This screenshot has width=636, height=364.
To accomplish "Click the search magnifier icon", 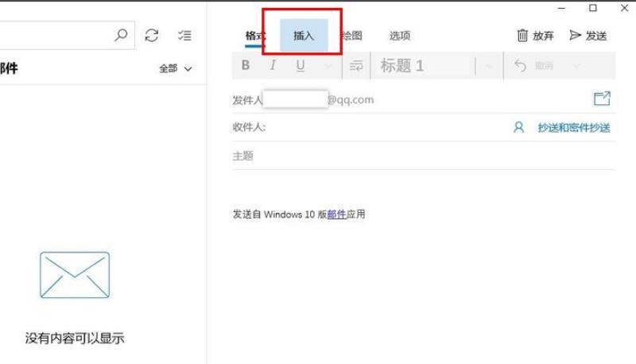I will [x=121, y=35].
